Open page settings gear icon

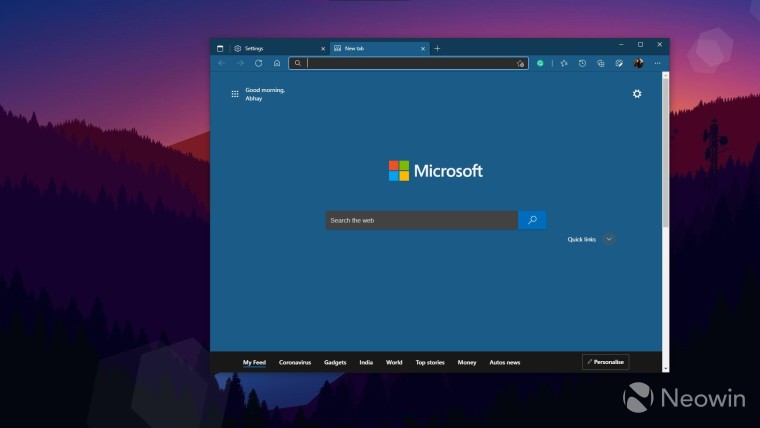(637, 94)
